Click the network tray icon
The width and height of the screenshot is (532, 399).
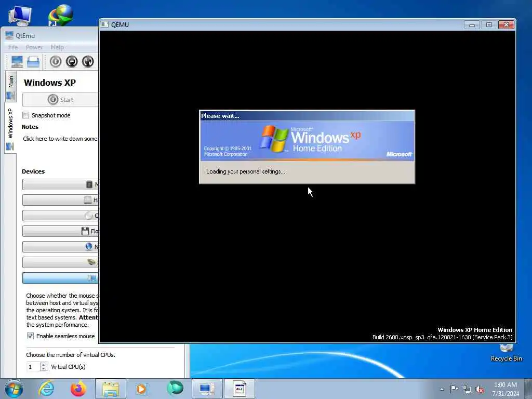pos(467,389)
